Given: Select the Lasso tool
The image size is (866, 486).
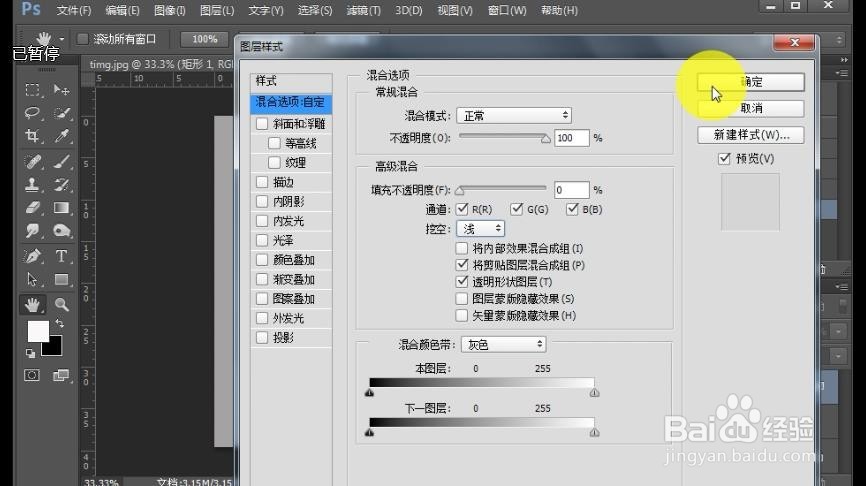Looking at the screenshot, I should (32, 113).
